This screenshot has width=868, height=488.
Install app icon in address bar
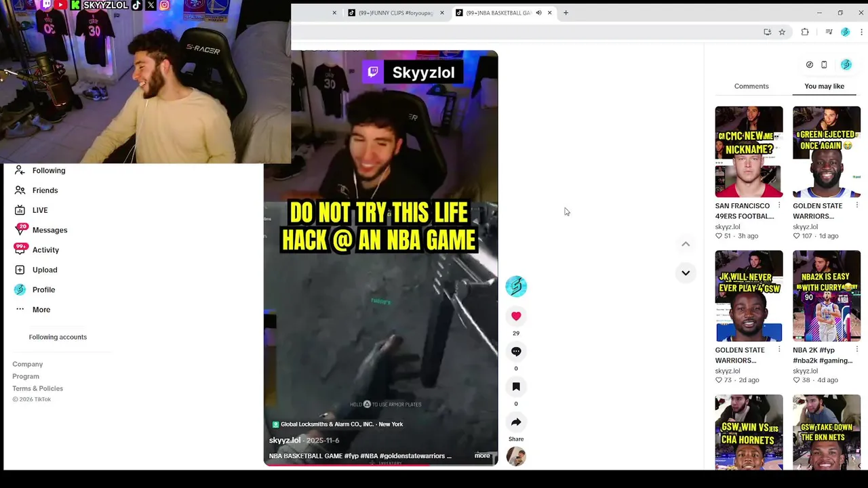point(767,32)
